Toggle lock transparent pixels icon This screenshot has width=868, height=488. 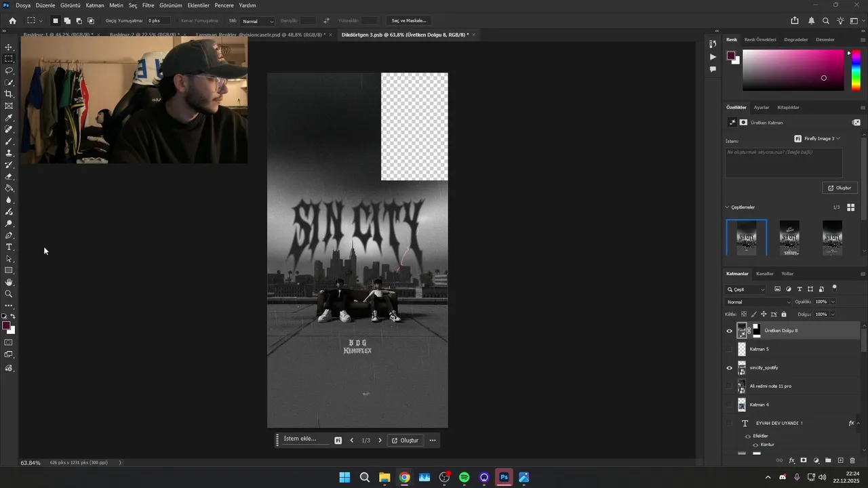pyautogui.click(x=743, y=314)
